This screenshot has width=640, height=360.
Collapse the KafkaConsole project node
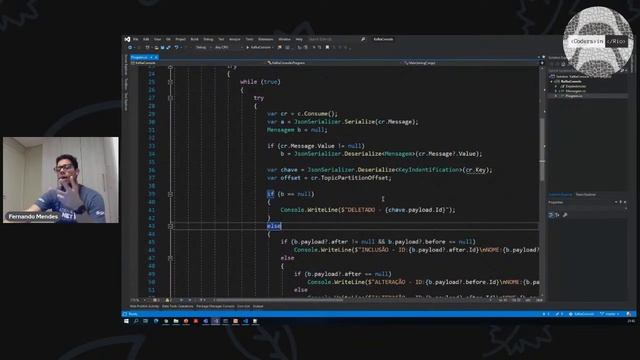click(552, 82)
